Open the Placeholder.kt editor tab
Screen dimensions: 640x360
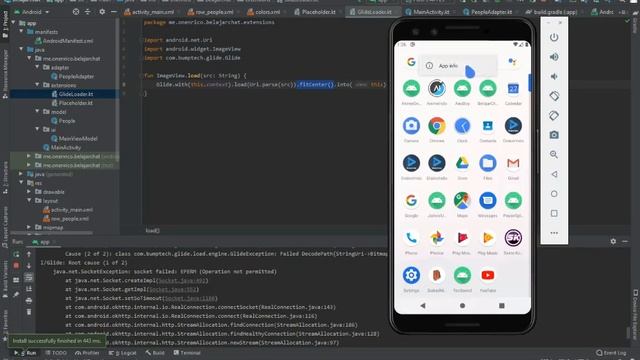point(315,12)
